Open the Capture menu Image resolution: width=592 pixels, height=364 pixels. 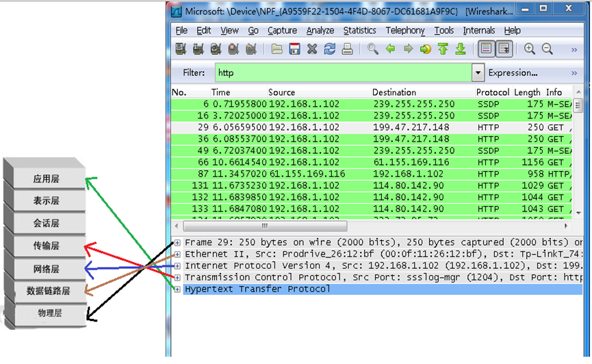(x=283, y=30)
